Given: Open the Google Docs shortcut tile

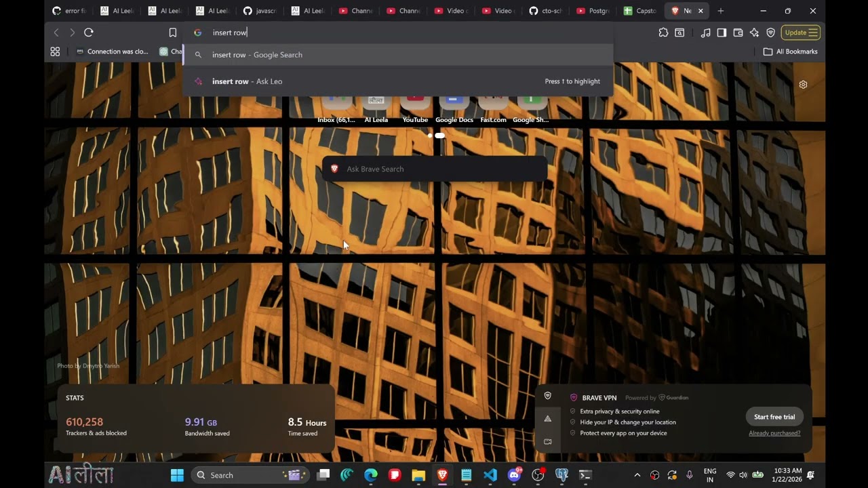Looking at the screenshot, I should (454, 108).
